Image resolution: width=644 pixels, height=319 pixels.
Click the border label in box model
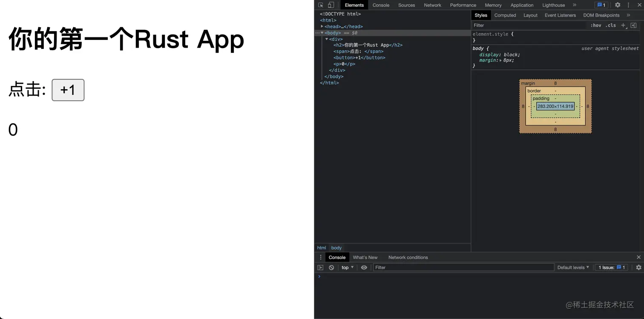click(534, 91)
